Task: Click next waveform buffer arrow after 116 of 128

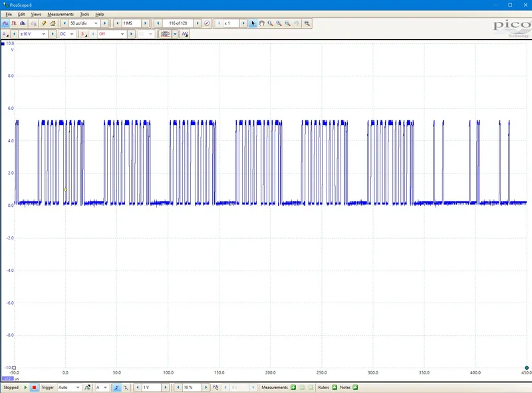Action: (x=198, y=23)
